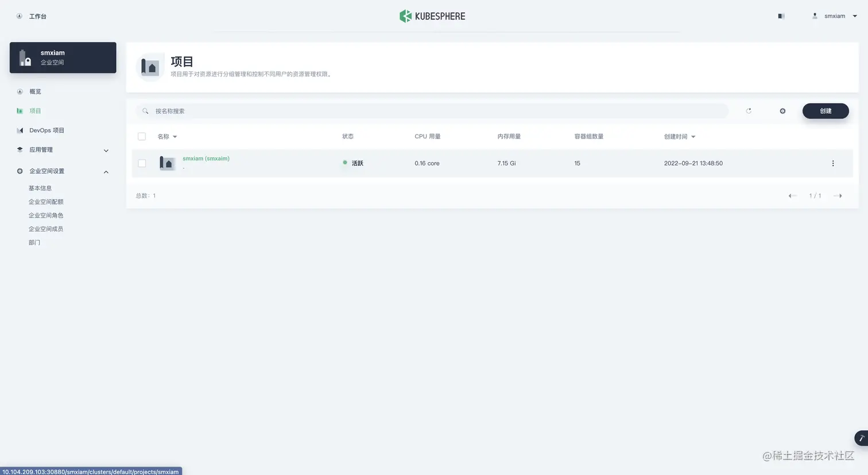
Task: Click the 项目 page header icon
Action: pyautogui.click(x=150, y=67)
